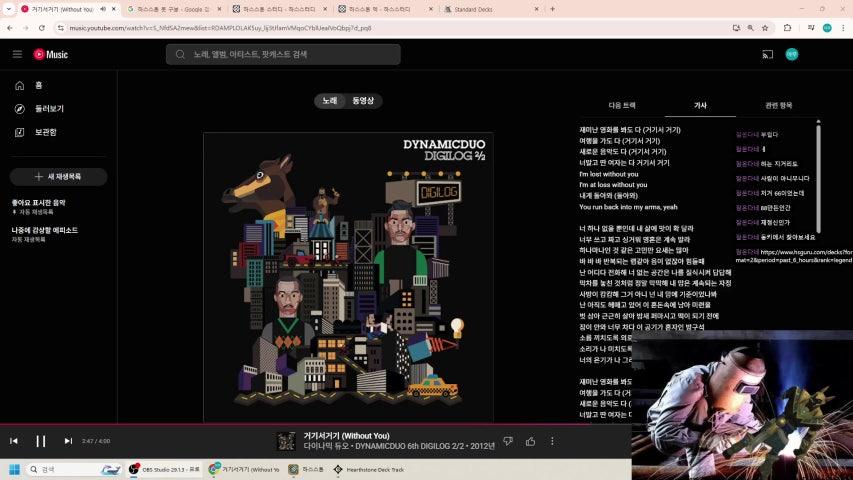This screenshot has height=480, width=853.
Task: Dislike the song with thumbs down
Action: point(508,441)
